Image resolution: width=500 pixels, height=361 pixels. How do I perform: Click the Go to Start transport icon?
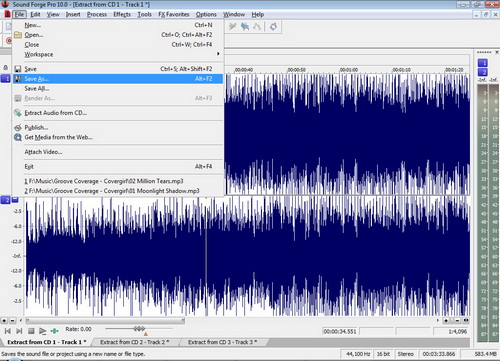[8, 331]
